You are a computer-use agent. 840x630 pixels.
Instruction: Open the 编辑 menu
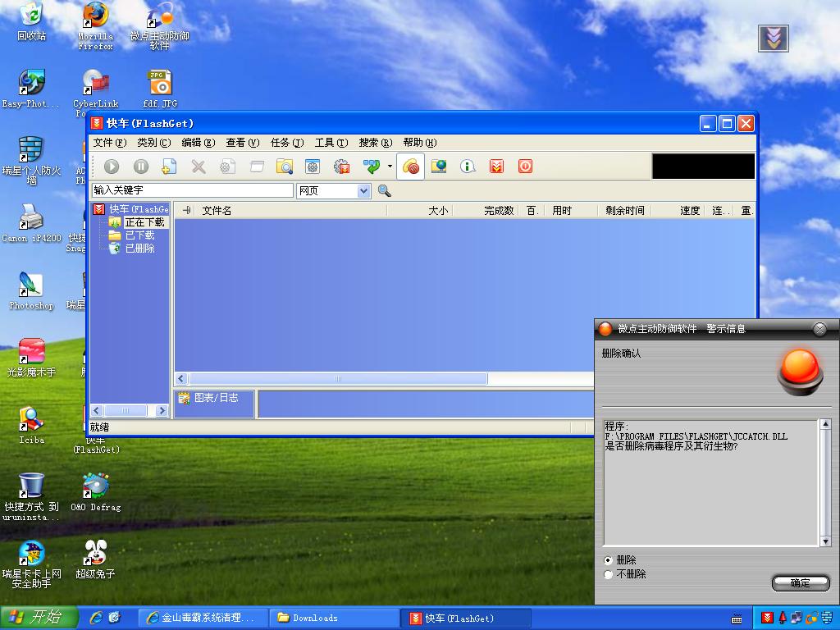point(199,143)
